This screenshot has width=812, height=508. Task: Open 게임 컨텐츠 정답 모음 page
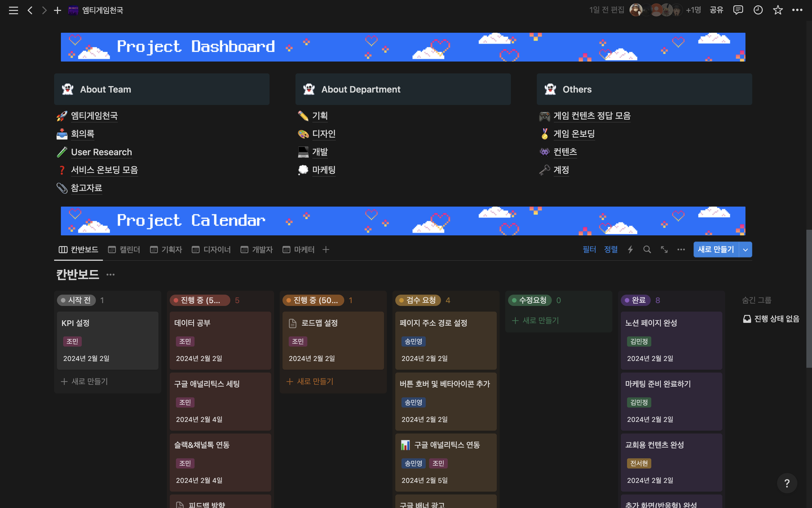(x=592, y=116)
